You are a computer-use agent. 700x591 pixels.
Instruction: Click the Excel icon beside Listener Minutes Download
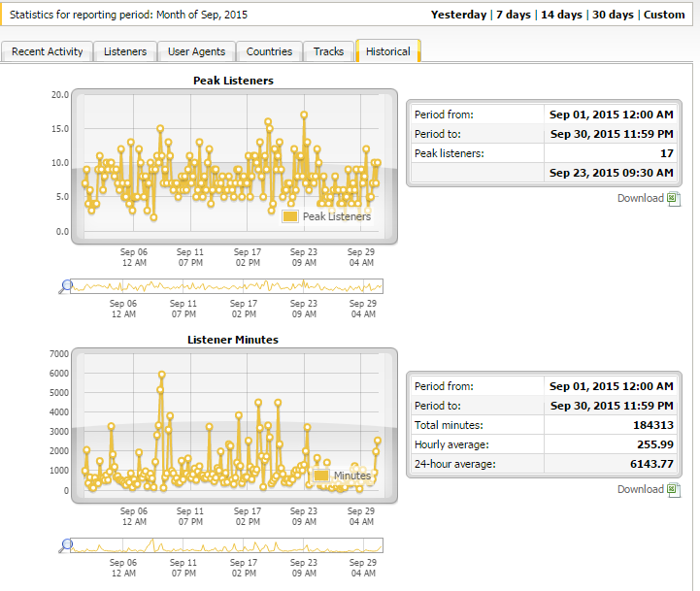click(x=674, y=490)
